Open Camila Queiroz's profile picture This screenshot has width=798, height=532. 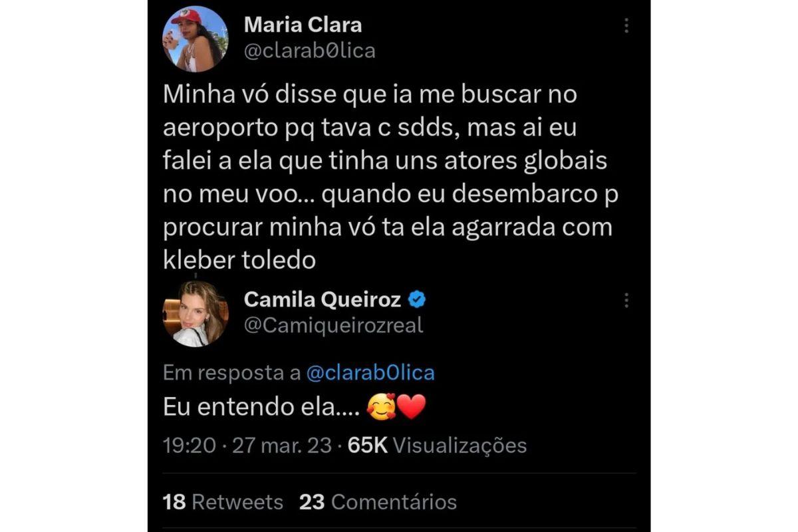click(195, 314)
